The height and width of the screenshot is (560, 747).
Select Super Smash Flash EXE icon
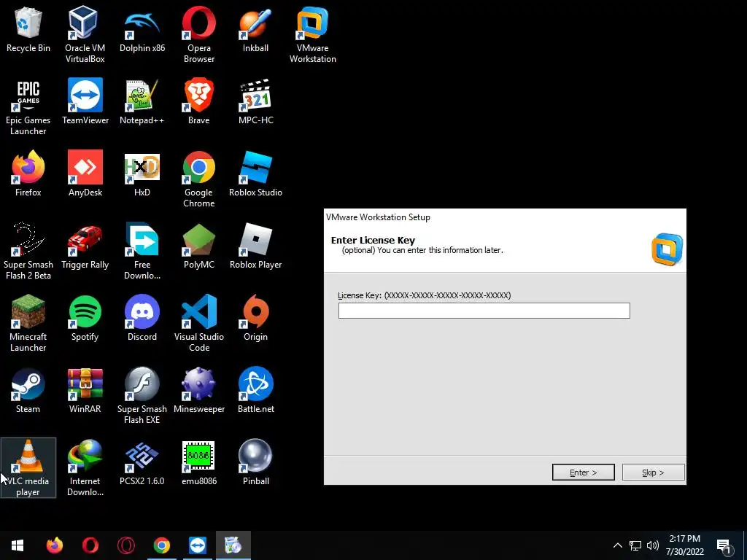click(x=142, y=396)
